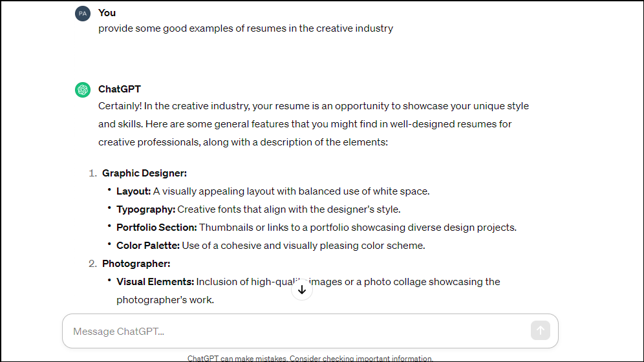
Task: Click the 'Layout:' bullet label
Action: click(133, 191)
